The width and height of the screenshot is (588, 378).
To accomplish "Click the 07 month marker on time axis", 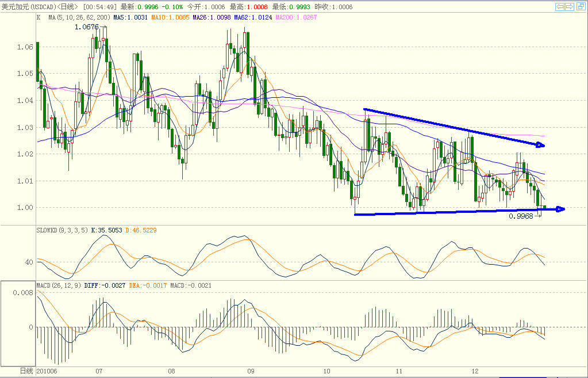I will click(99, 371).
